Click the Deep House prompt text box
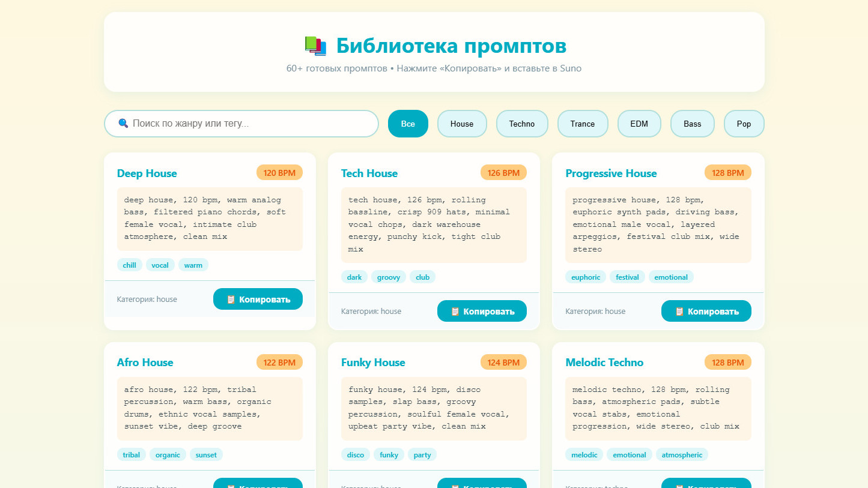Screen dimensions: 868x488 click(x=210, y=218)
